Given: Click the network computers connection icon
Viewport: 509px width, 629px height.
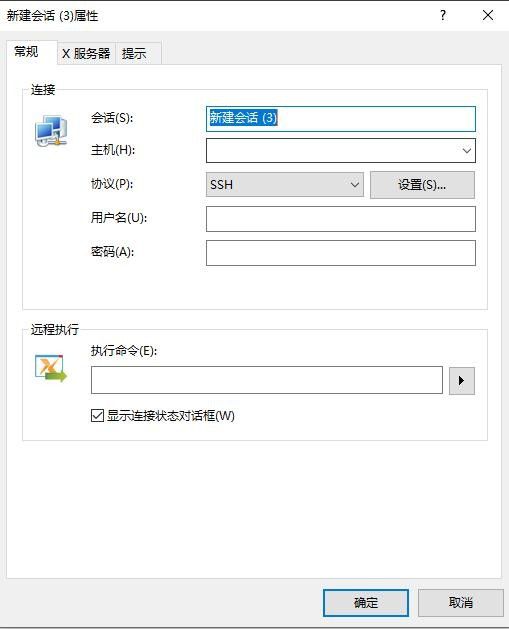Looking at the screenshot, I should point(51,131).
